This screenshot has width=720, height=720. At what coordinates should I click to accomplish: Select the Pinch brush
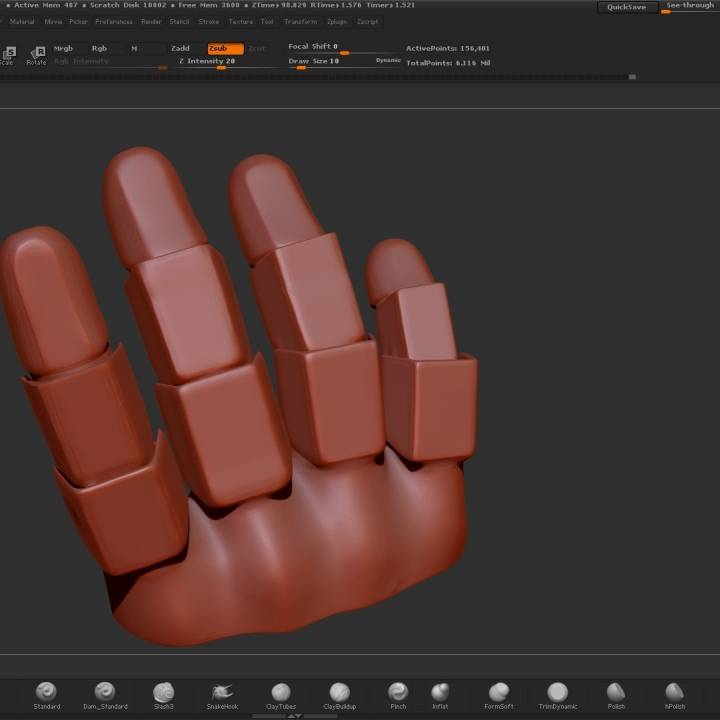click(x=398, y=692)
